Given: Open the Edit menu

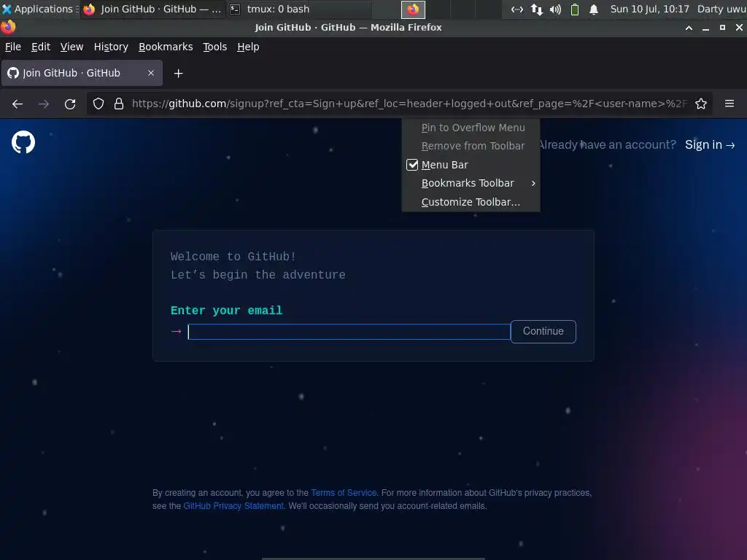Looking at the screenshot, I should (41, 47).
